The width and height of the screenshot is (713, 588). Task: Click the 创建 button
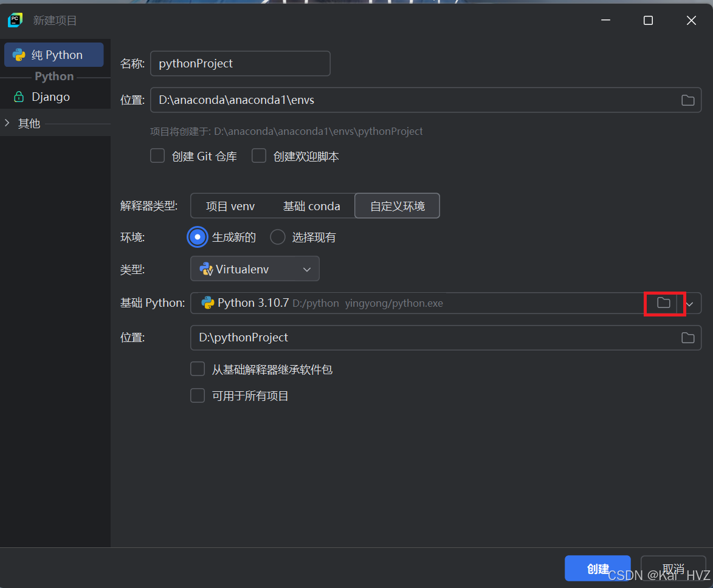(x=598, y=569)
